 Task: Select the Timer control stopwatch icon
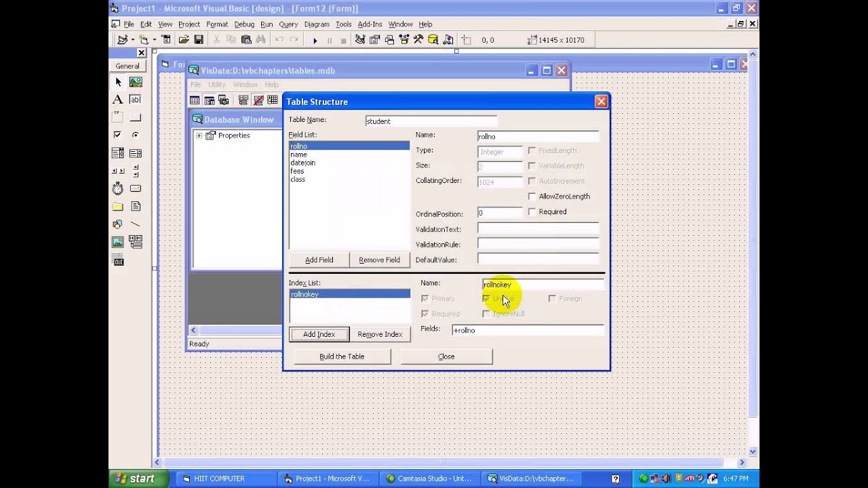pyautogui.click(x=118, y=188)
